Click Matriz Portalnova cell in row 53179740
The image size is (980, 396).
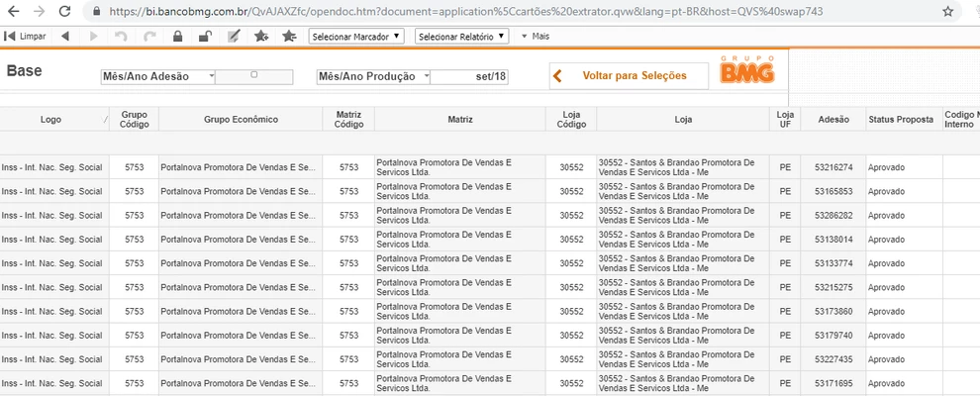pos(460,336)
